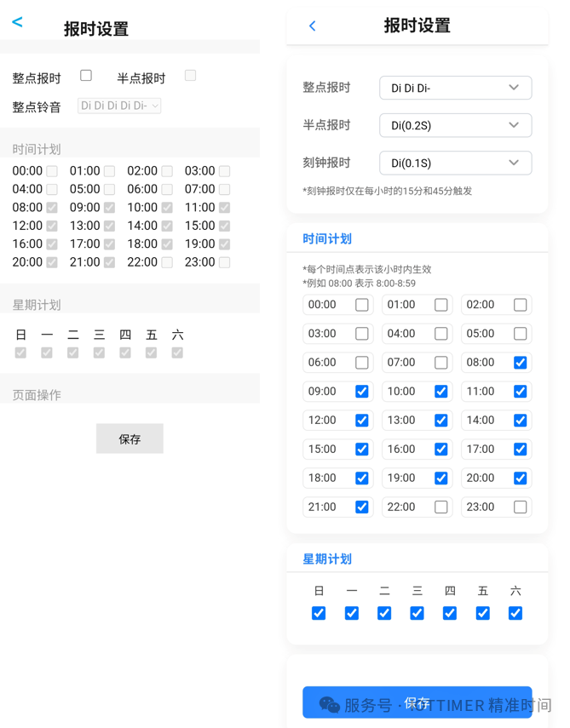Toggle 03:00 checkbox in left panel
This screenshot has width=570, height=728.
224,171
